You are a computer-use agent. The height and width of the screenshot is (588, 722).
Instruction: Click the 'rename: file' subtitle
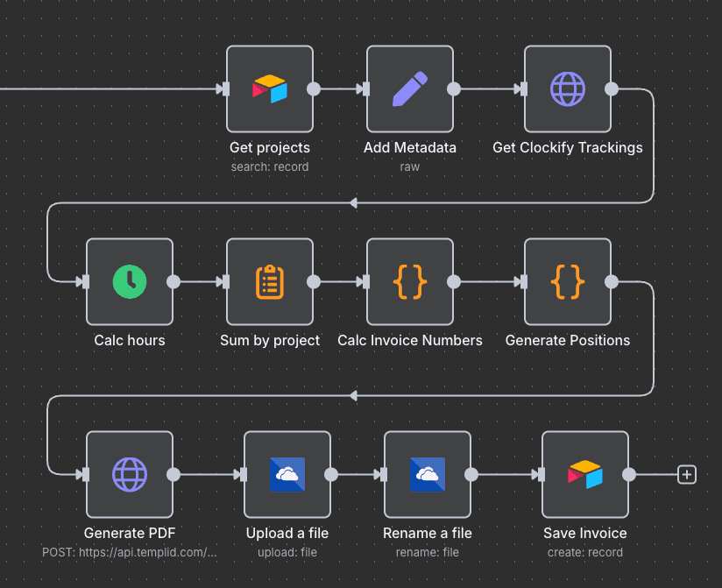coord(428,552)
